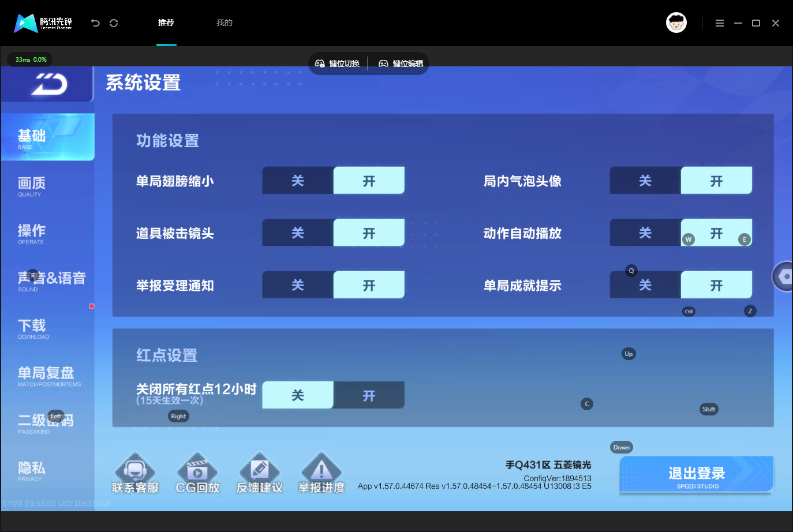Click the W key overlay marker
The height and width of the screenshot is (532, 793).
tap(688, 239)
